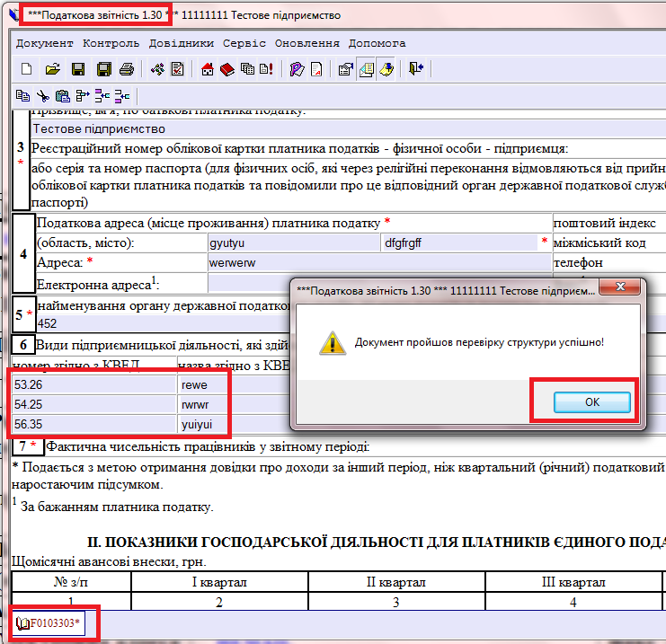Click the Open folder icon
This screenshot has width=666, height=644.
point(52,69)
